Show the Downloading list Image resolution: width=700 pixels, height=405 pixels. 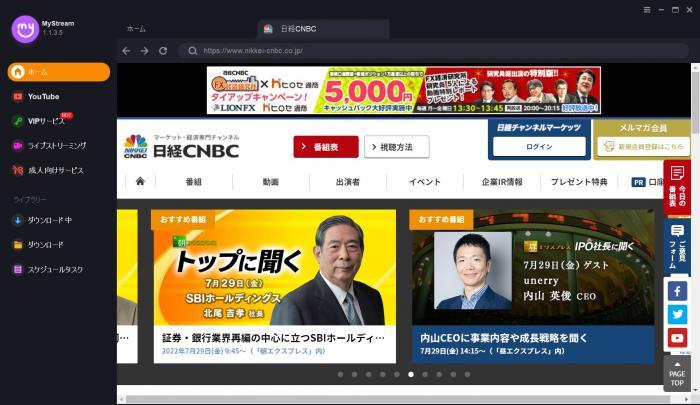pyautogui.click(x=42, y=220)
